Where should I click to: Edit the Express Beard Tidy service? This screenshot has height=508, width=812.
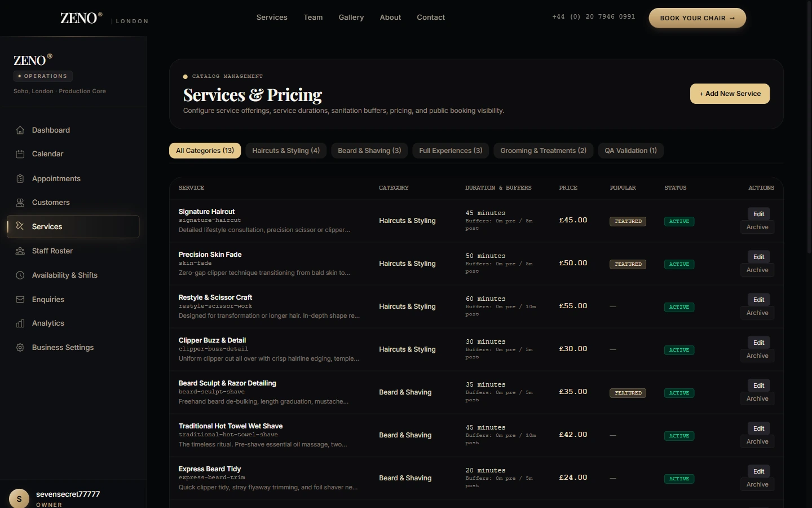tap(759, 471)
